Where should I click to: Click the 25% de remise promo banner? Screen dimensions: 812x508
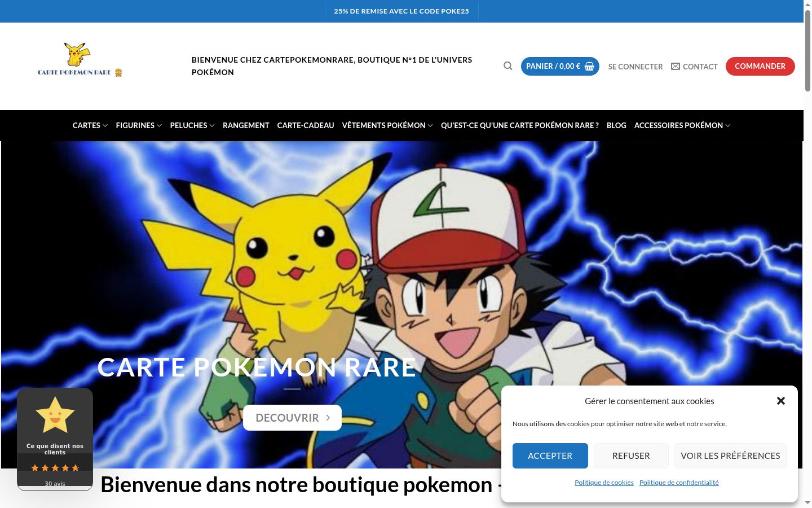[x=401, y=11]
